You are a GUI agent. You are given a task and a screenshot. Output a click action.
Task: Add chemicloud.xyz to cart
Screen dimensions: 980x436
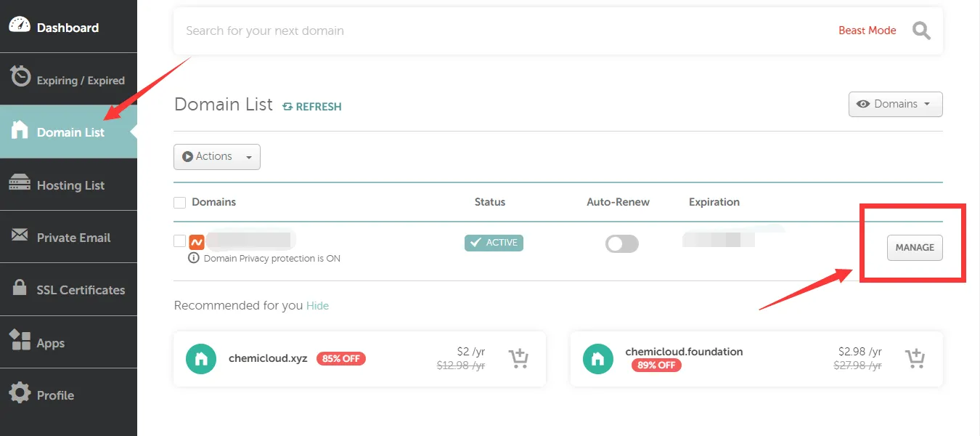[x=518, y=359]
